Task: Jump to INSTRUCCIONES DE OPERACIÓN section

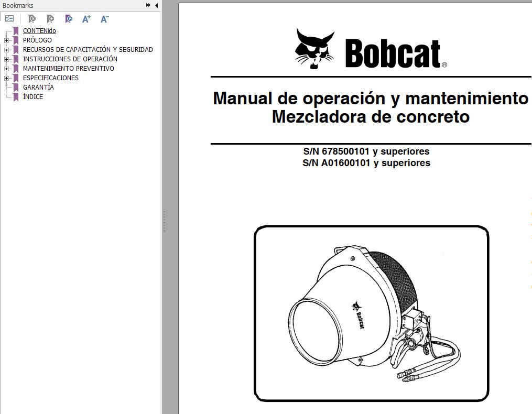Action: click(x=70, y=59)
